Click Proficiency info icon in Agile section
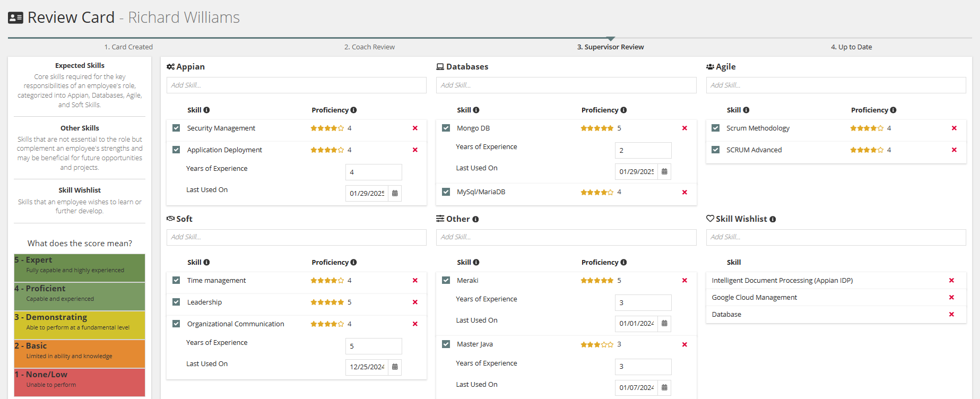980x399 pixels. 893,110
